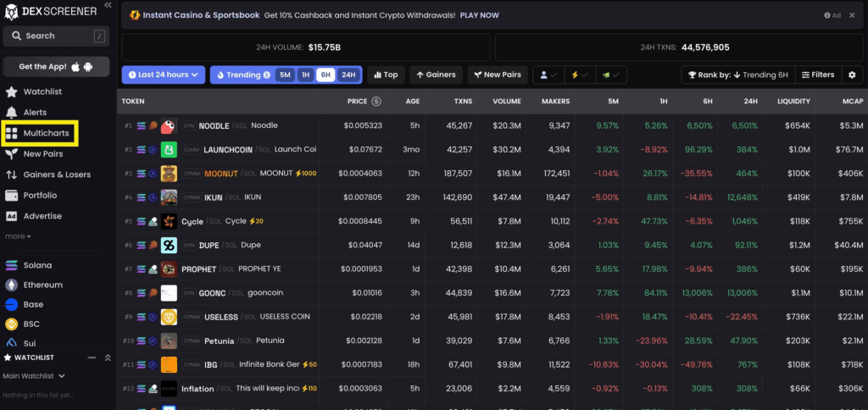Screen dimensions: 868x410
Task: Expand the Rank by Trending 6H dropdown
Action: (737, 75)
